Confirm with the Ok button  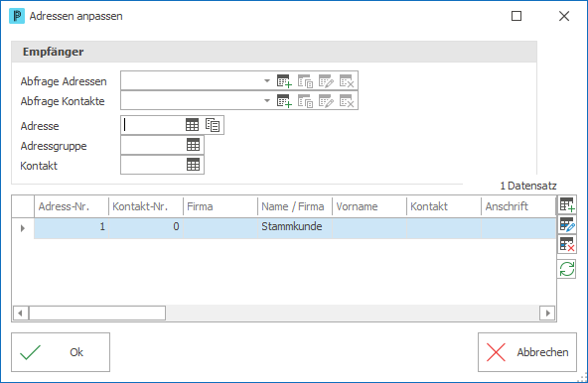click(x=61, y=352)
